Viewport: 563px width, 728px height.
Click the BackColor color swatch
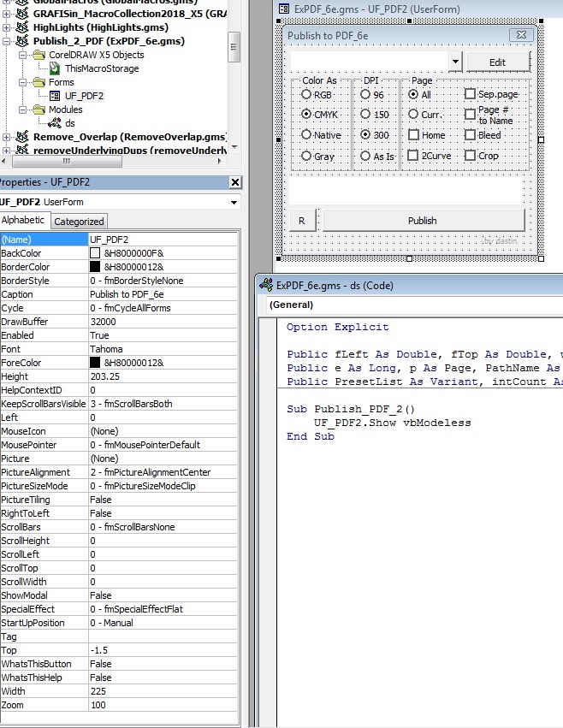95,253
